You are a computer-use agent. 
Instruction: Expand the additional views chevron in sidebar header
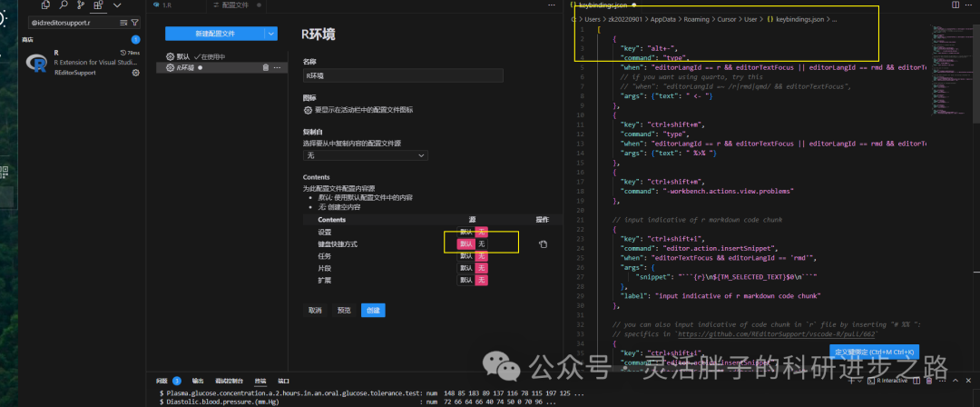(x=117, y=5)
